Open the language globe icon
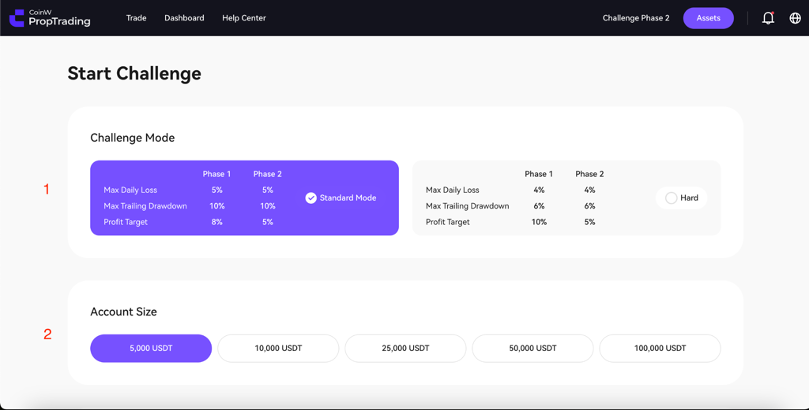The width and height of the screenshot is (810, 410). 795,18
